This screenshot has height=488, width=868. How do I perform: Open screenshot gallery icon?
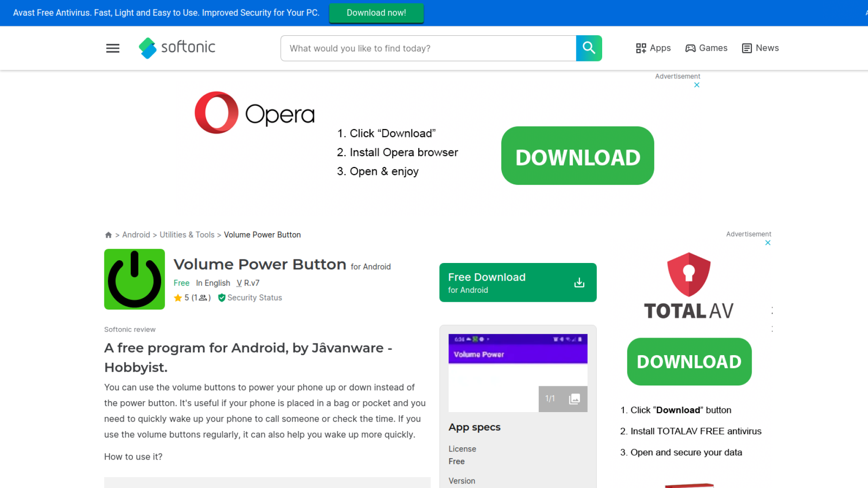[x=574, y=399]
